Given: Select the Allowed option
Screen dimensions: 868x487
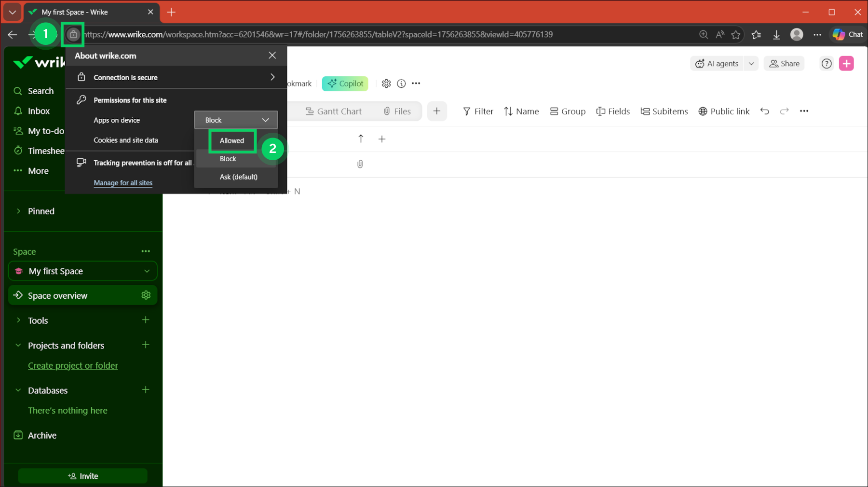Looking at the screenshot, I should (x=232, y=140).
